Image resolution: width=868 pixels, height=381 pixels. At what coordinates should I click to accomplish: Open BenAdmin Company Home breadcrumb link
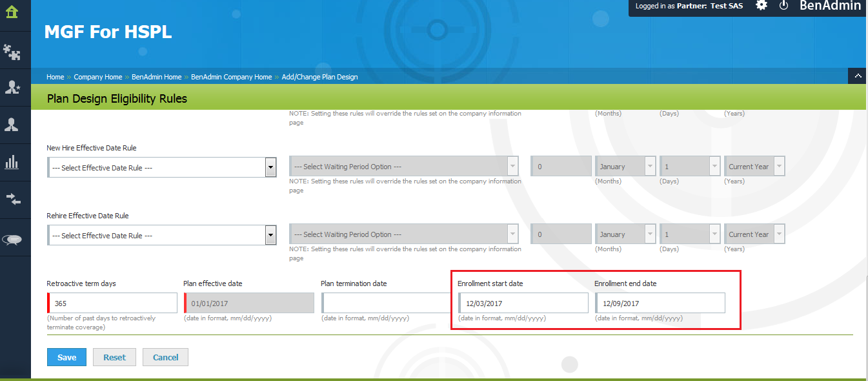pyautogui.click(x=231, y=77)
